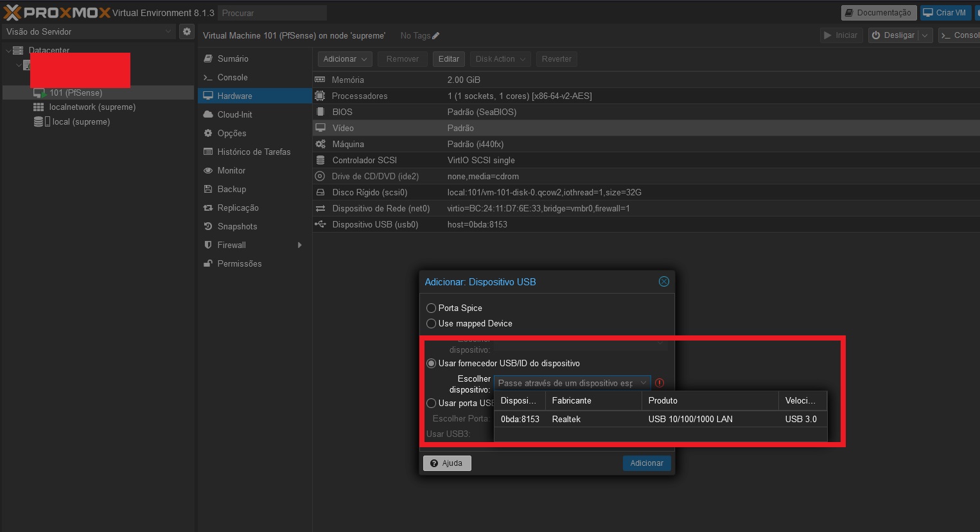Click the Remover button
980x532 pixels.
pyautogui.click(x=403, y=59)
